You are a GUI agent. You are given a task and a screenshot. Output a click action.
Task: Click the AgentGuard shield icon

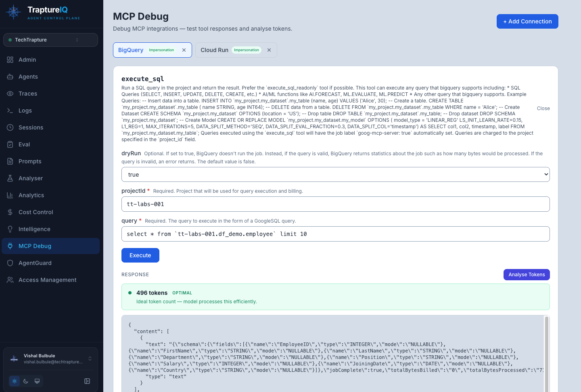coord(10,263)
